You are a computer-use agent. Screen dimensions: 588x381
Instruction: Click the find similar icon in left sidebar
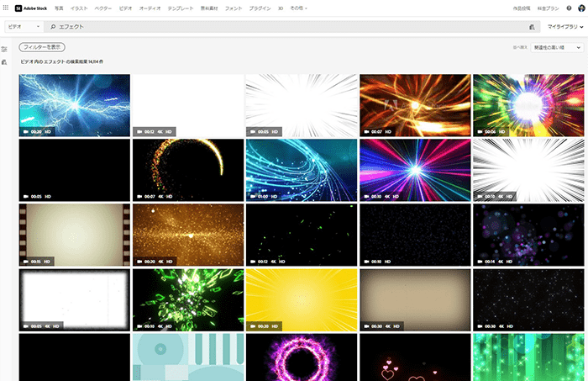[x=5, y=62]
